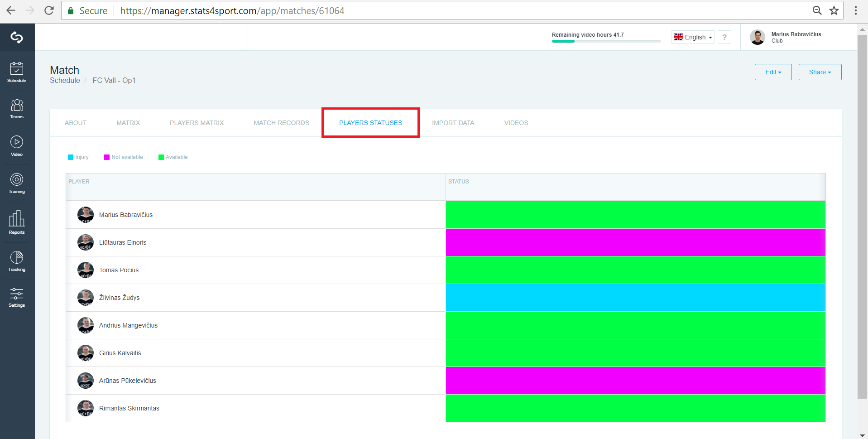
Task: Bookmark this page with the star icon
Action: click(834, 10)
